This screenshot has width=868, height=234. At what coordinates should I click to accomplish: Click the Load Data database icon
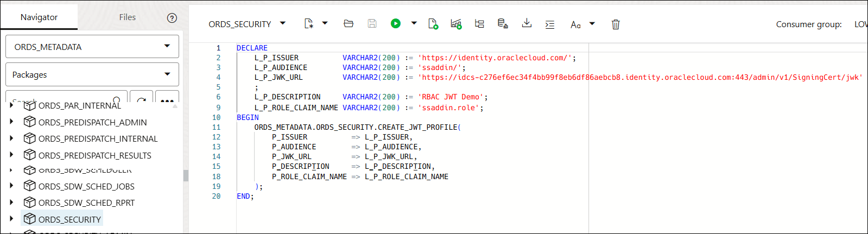tap(503, 23)
